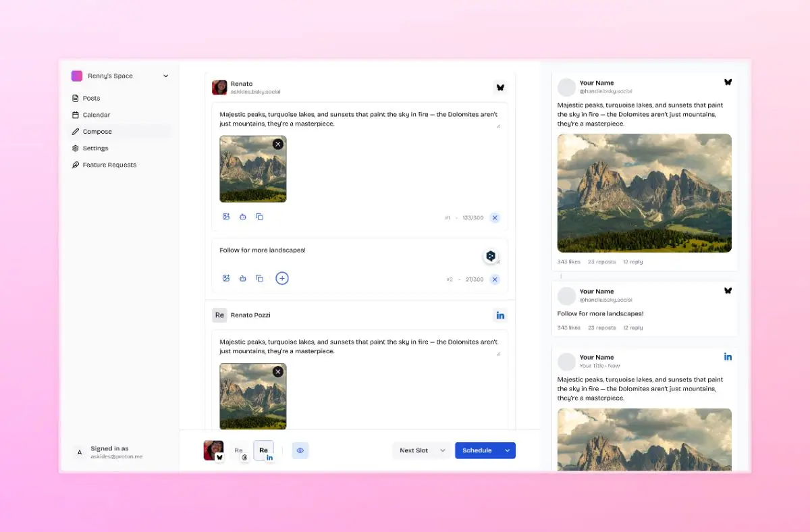Remove image from the Bluesky post
810x532 pixels.
point(277,144)
